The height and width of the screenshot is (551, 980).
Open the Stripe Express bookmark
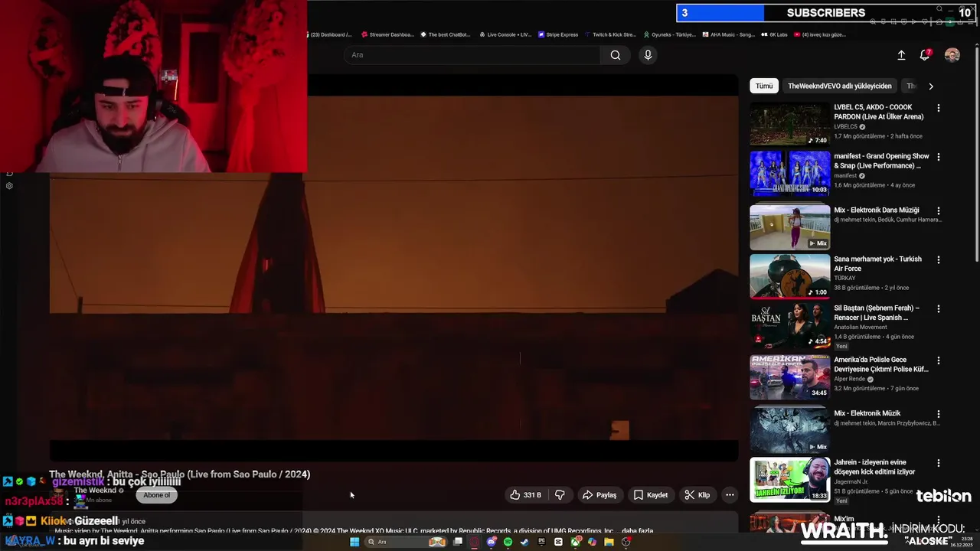(558, 34)
